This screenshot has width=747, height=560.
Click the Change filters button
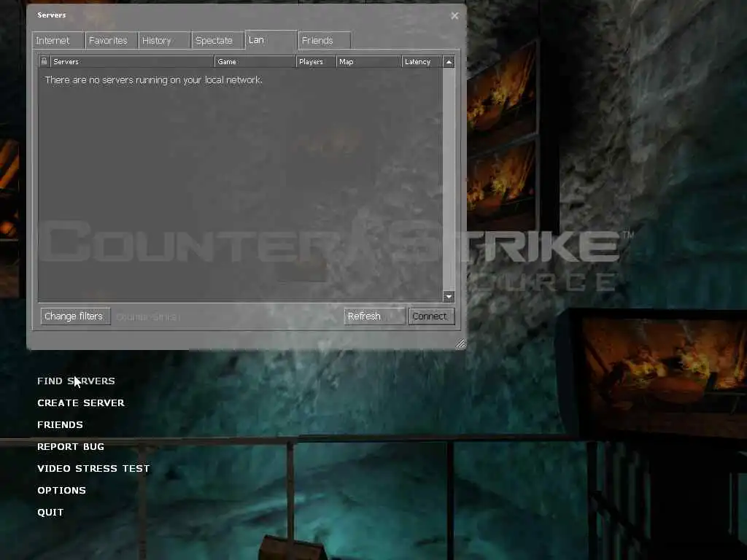coord(75,316)
